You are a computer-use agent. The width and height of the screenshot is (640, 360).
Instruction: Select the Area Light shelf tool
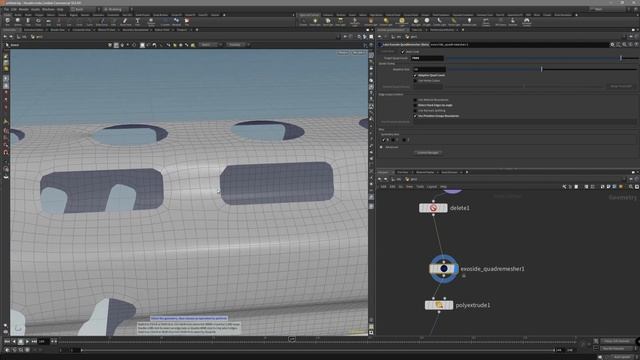pyautogui.click(x=340, y=21)
